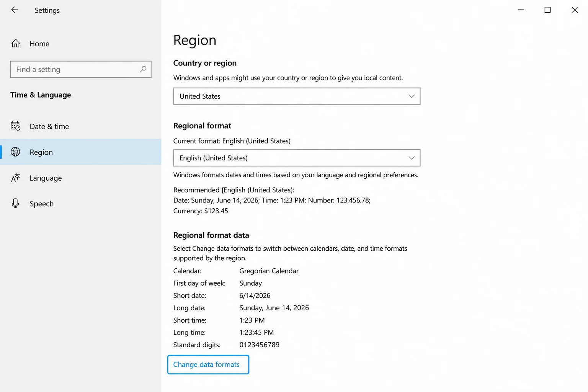Click the Region globe icon

click(x=15, y=152)
